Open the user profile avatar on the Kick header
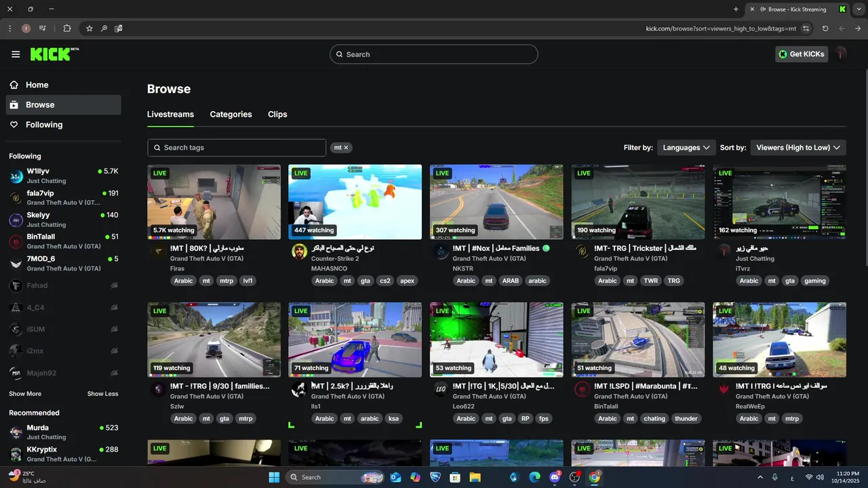Viewport: 868px width, 488px height. pyautogui.click(x=841, y=54)
